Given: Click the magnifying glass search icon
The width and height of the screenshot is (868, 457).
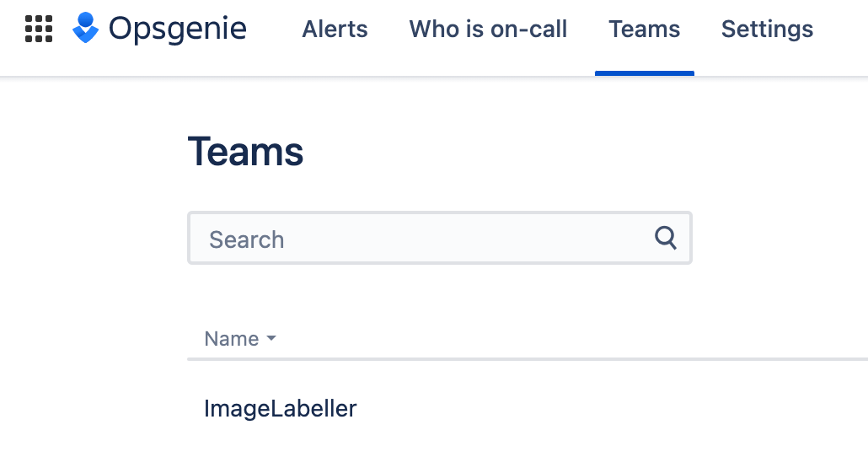Looking at the screenshot, I should (x=666, y=239).
